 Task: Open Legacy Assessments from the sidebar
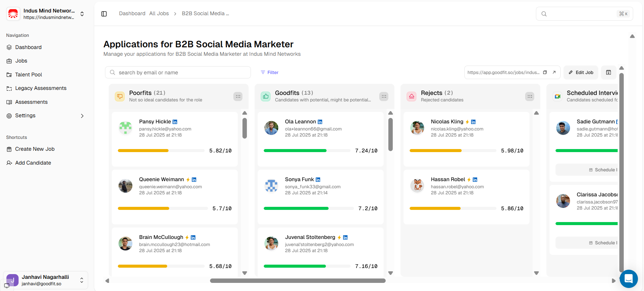pos(41,88)
